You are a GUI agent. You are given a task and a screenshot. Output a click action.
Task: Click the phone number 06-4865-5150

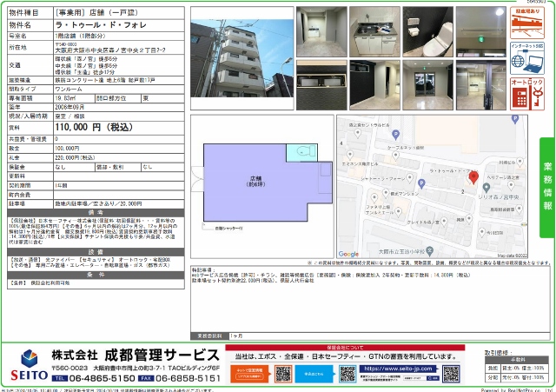coord(103,378)
